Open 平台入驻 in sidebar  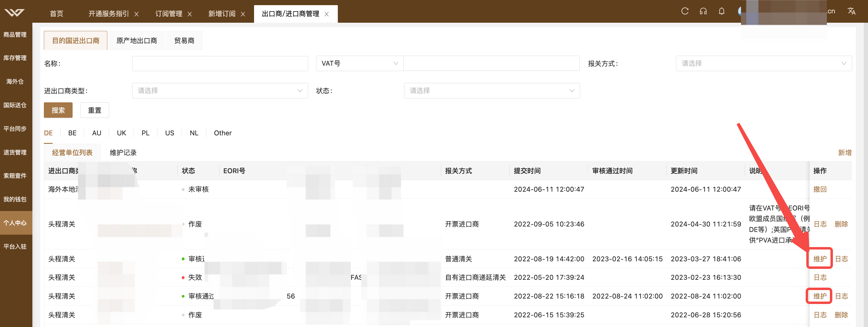click(15, 246)
